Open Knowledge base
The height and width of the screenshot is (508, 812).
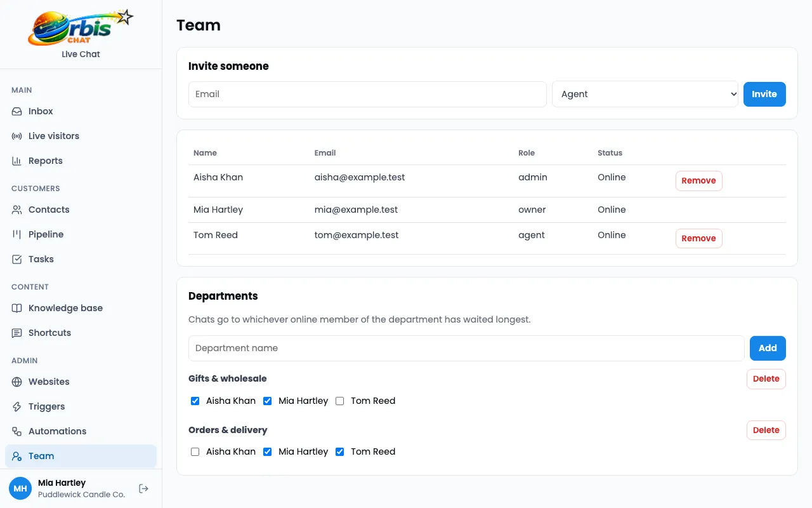tap(81, 308)
